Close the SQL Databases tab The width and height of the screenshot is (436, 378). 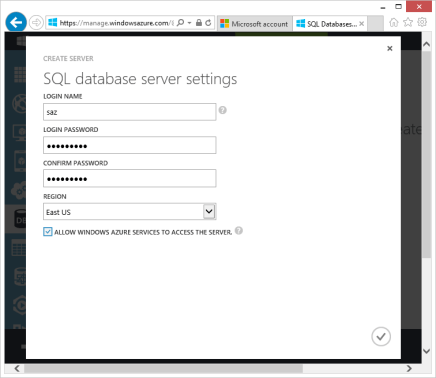[x=362, y=24]
